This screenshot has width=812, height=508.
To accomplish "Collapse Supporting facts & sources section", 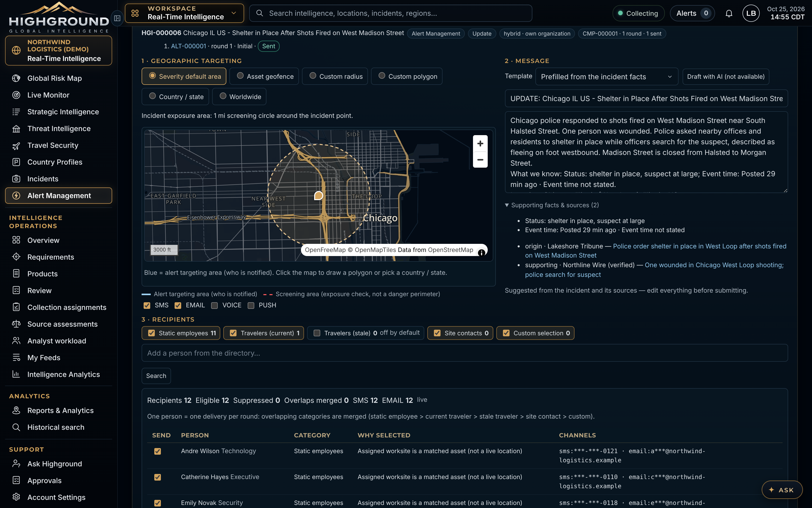I will pos(552,205).
